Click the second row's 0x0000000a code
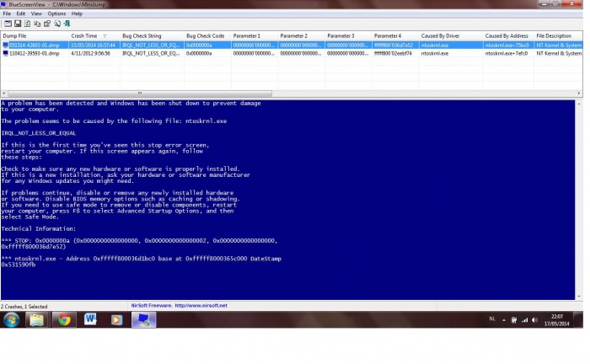590x364 pixels. [x=199, y=53]
